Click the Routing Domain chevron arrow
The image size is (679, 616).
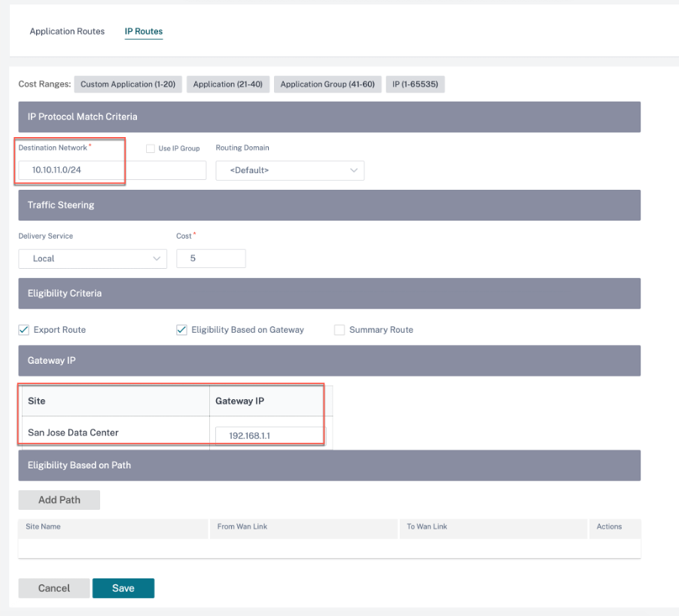pyautogui.click(x=354, y=170)
